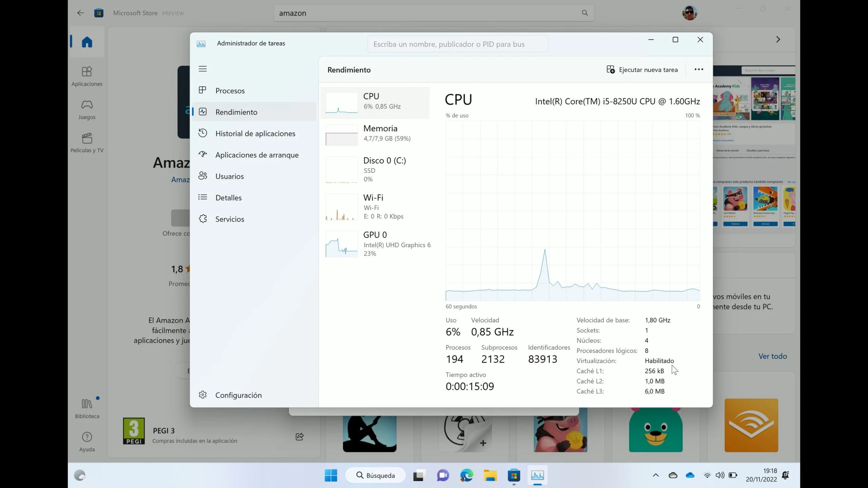868x488 pixels.
Task: Click the volume icon in system tray
Action: click(720, 475)
